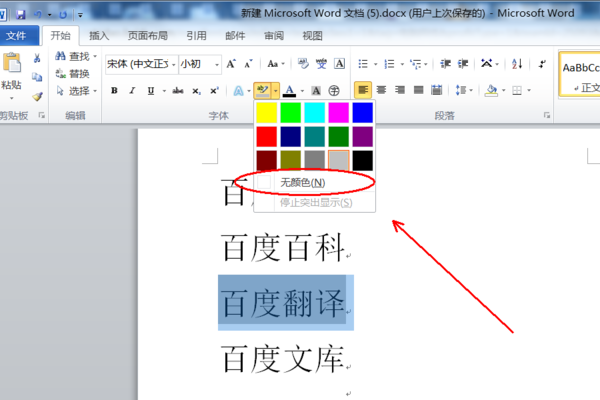This screenshot has height=400, width=600.
Task: Click the Enclosed Character icon
Action: click(x=334, y=91)
